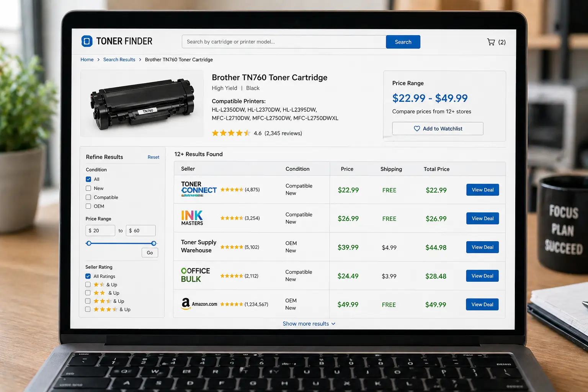The width and height of the screenshot is (588, 392).
Task: Open the TN760 cartridge product image
Action: pos(142,103)
